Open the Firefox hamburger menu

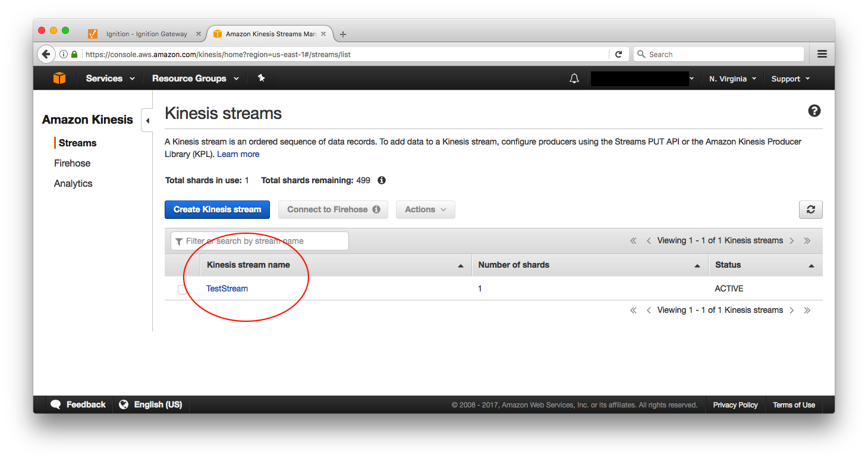[x=822, y=54]
